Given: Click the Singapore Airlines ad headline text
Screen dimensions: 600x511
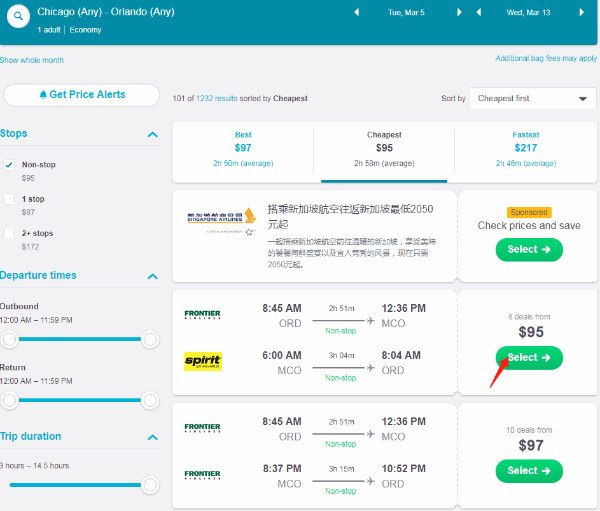Looking at the screenshot, I should pos(350,217).
